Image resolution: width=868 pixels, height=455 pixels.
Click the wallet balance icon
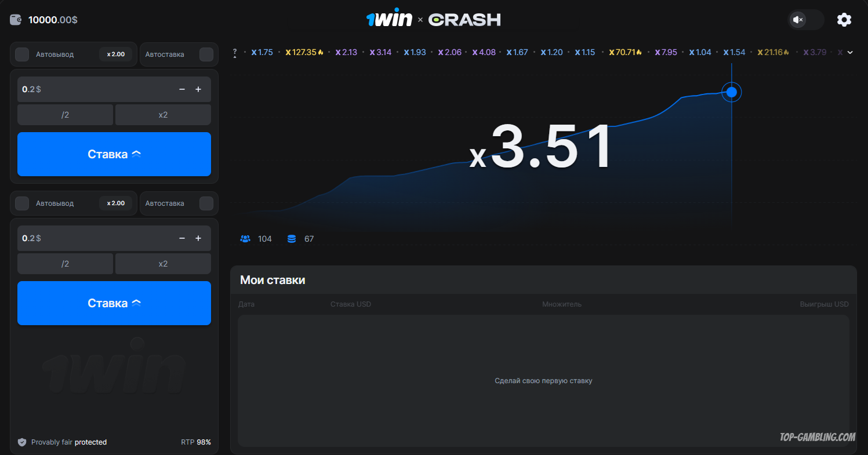pyautogui.click(x=16, y=20)
